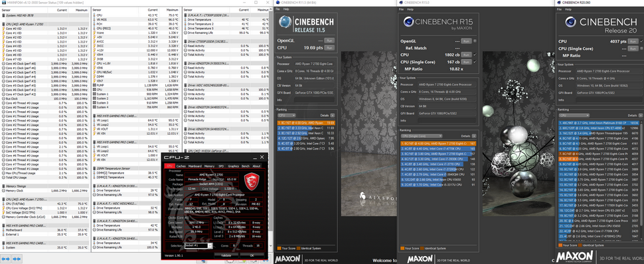
Task: Open the SPD tab in CPU-Z
Action: coord(221,166)
